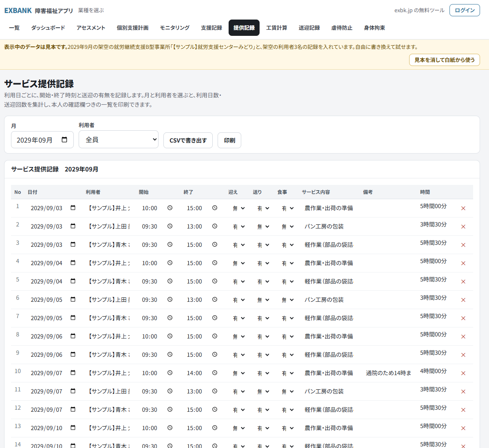Click 見本を消して白紙から使う button
Viewport: 489px width, 448px height.
[x=445, y=60]
